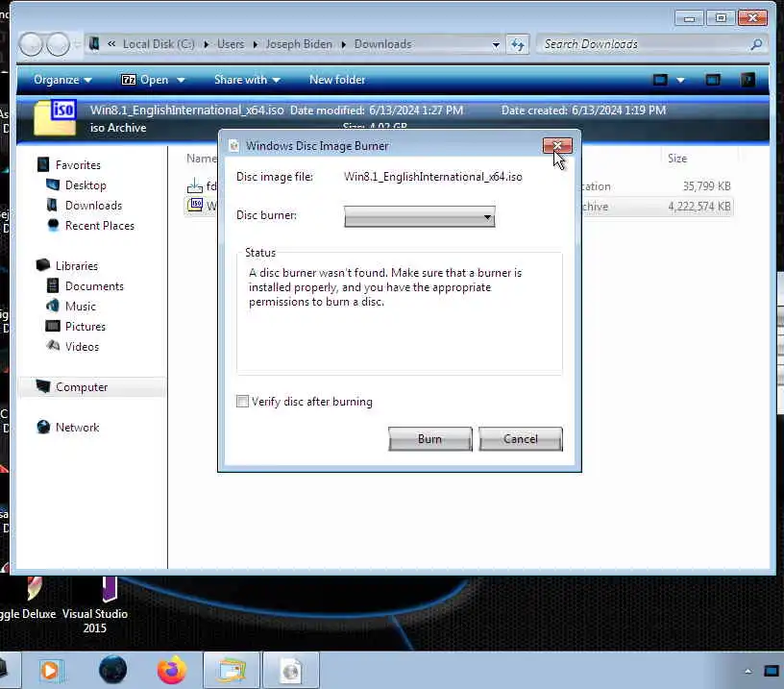784x689 pixels.
Task: Select Computer in the navigation pane
Action: (82, 386)
